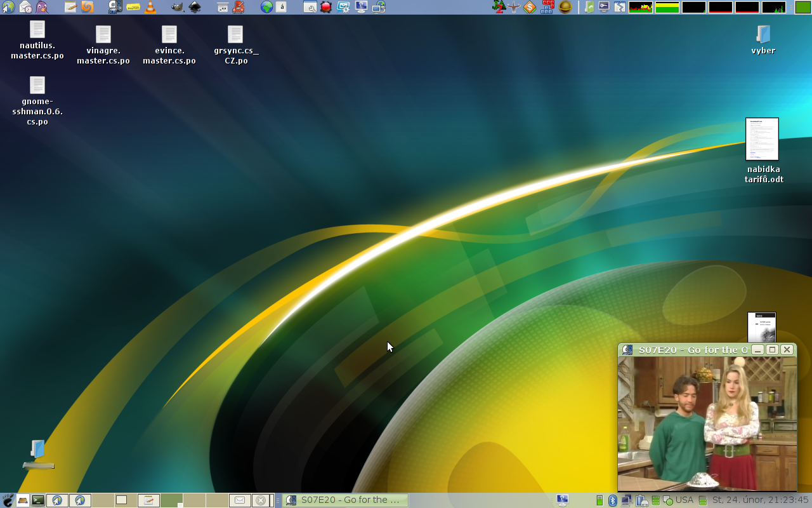Click the display tray icon in bottom panel
812x508 pixels.
tap(562, 500)
